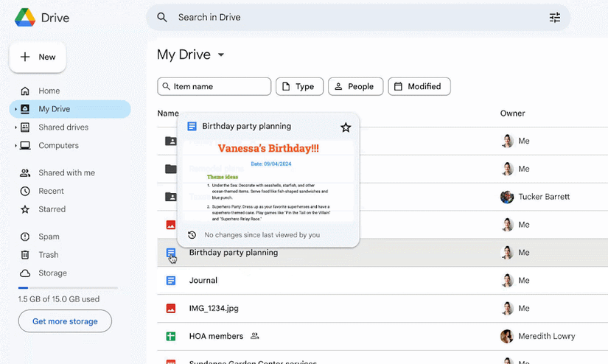Star the Birthday party planning preview
The height and width of the screenshot is (364, 608).
coord(346,127)
